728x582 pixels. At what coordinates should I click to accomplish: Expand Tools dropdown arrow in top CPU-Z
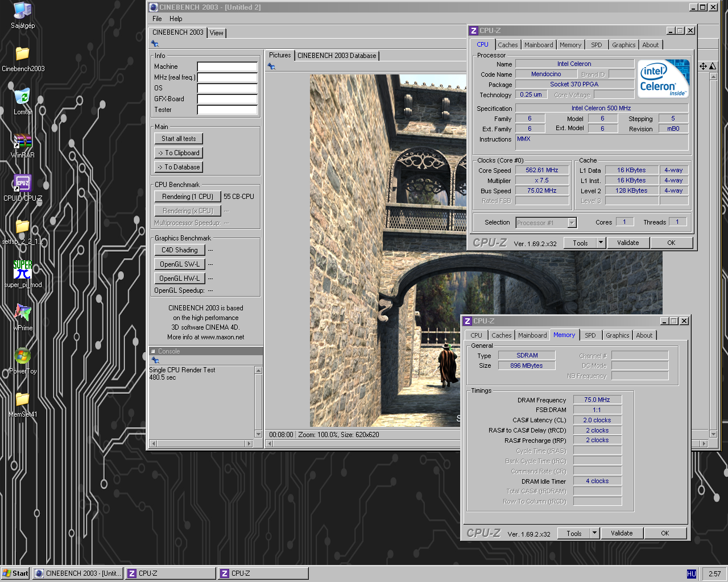(601, 243)
